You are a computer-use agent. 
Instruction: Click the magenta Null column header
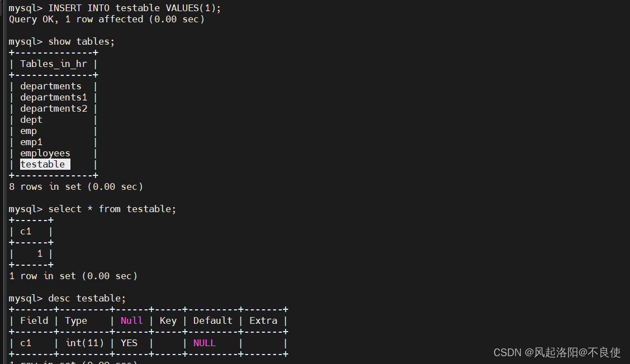pyautogui.click(x=131, y=320)
